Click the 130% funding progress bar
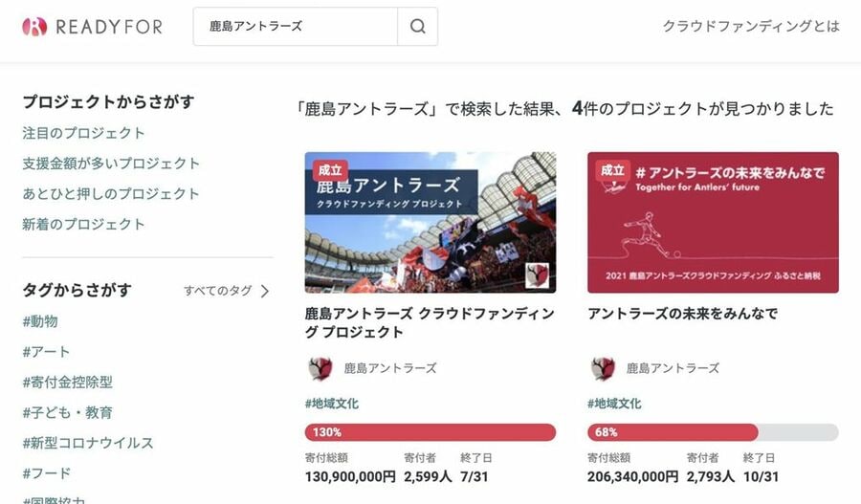 point(430,432)
